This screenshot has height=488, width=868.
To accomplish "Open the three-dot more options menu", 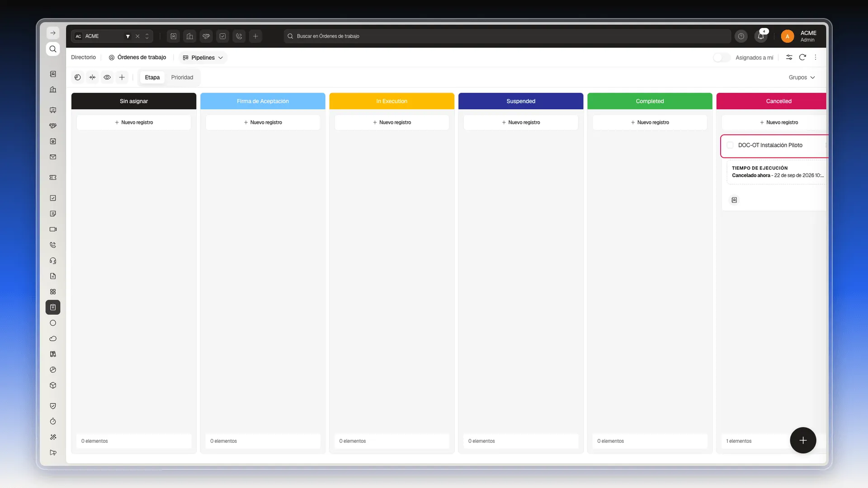I will pos(816,57).
